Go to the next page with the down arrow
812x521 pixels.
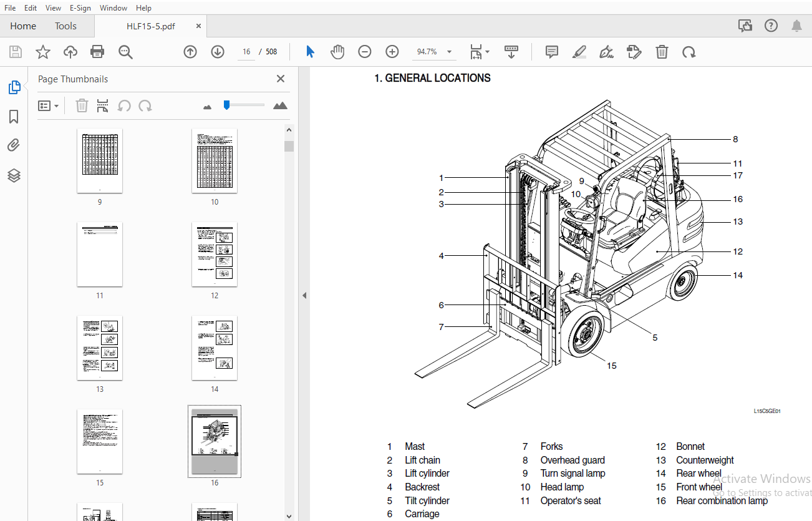click(218, 52)
